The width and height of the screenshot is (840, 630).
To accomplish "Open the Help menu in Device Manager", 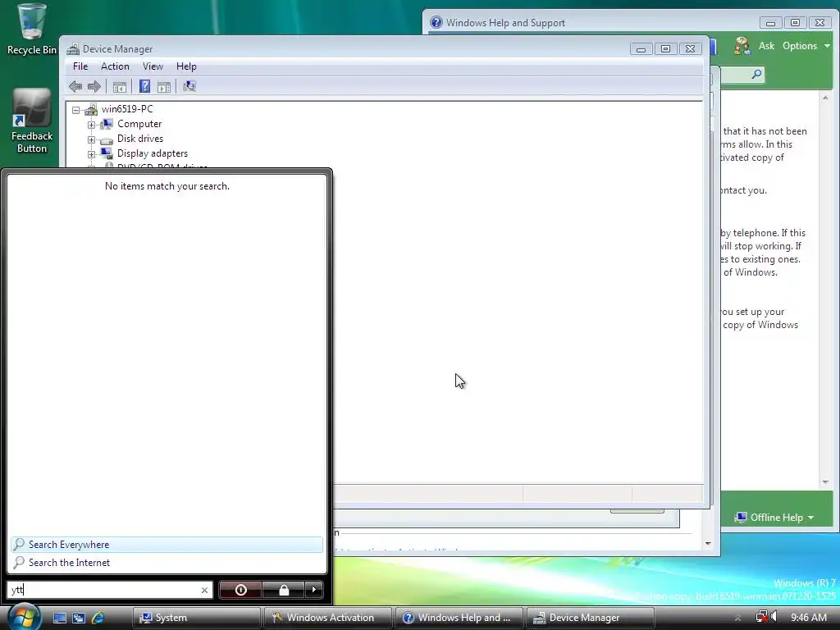I will pos(186,66).
